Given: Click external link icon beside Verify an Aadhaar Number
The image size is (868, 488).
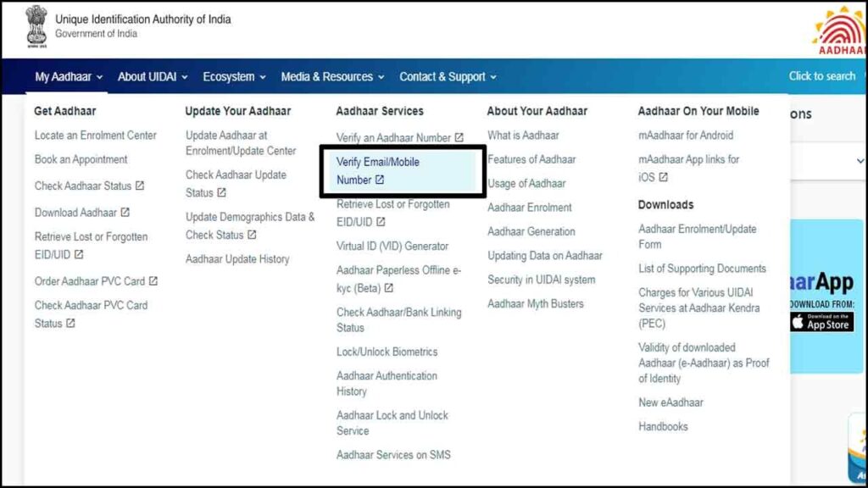Looking at the screenshot, I should tap(459, 136).
